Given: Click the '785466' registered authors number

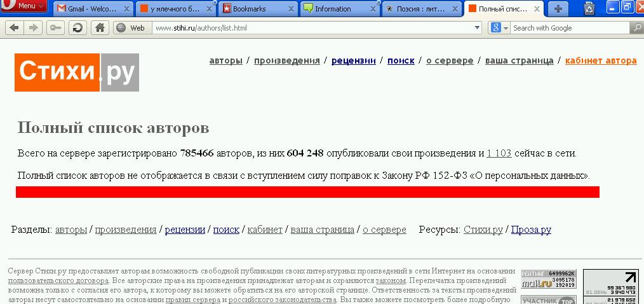Looking at the screenshot, I should (197, 153).
